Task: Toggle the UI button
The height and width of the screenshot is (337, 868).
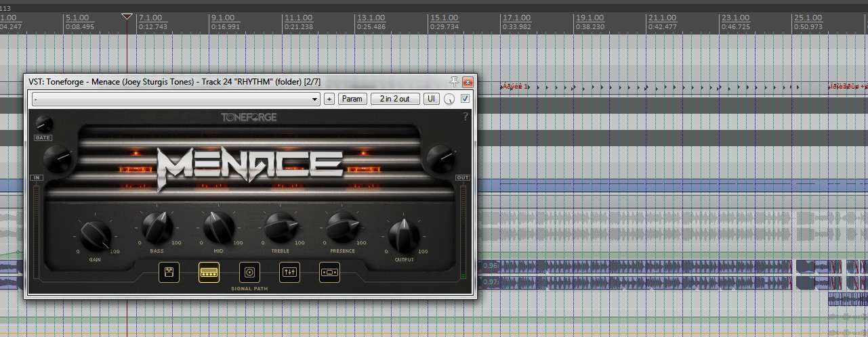Action: click(x=431, y=99)
